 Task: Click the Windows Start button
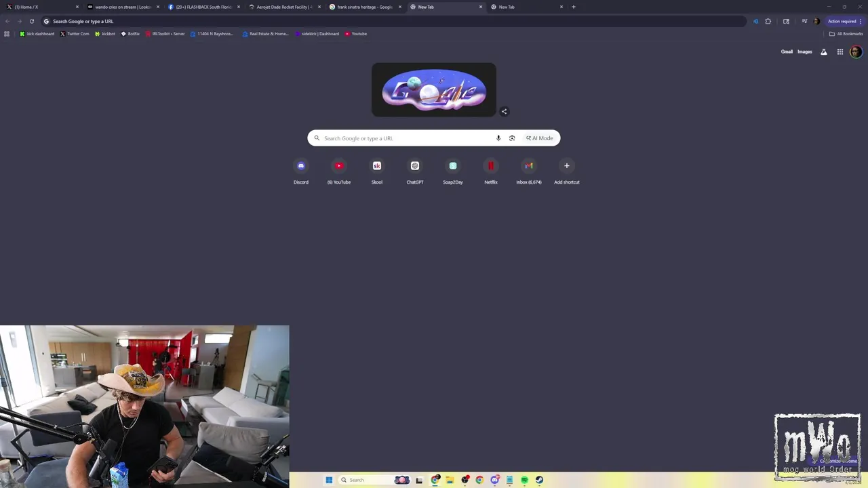(x=329, y=480)
